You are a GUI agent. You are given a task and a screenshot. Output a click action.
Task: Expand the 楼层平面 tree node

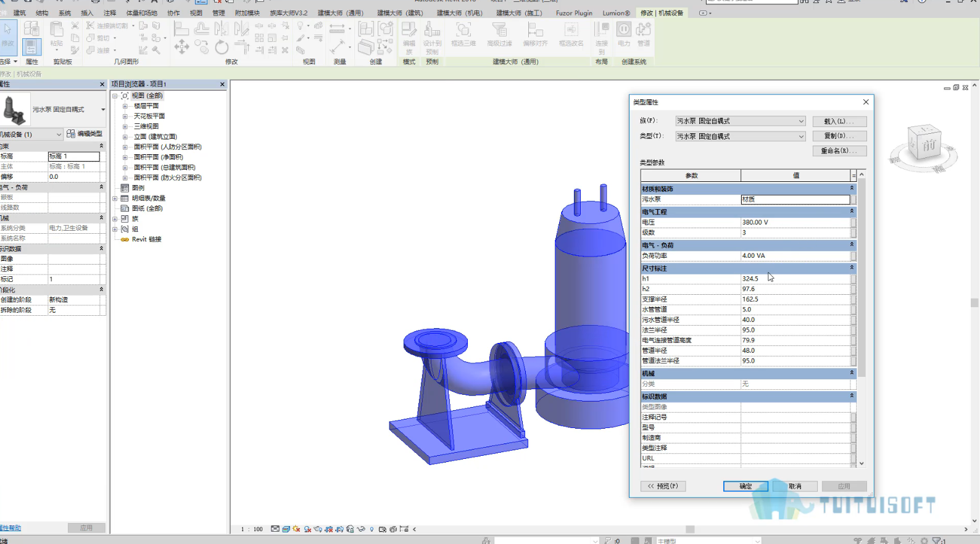(x=125, y=106)
